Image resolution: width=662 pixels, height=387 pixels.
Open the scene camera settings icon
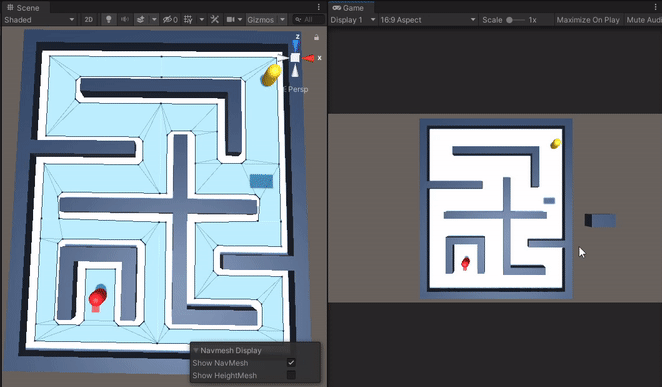[x=231, y=20]
